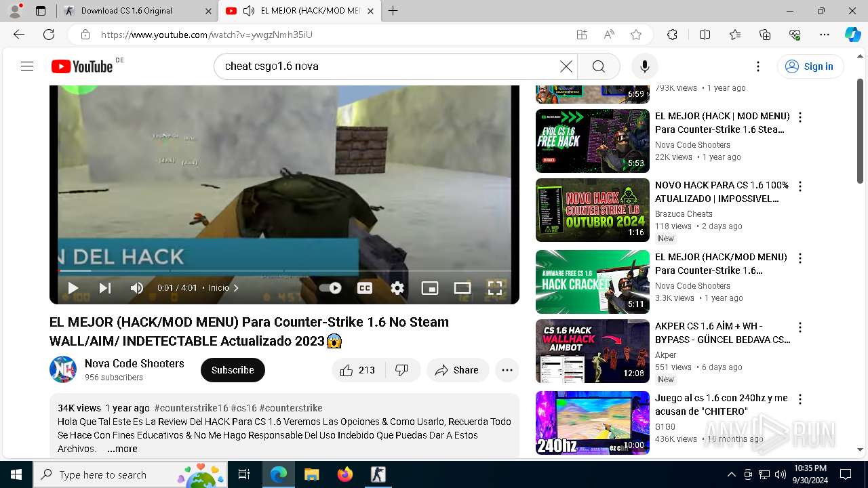This screenshot has height=488, width=868.
Task: Open options for the 240hz video
Action: point(800,399)
